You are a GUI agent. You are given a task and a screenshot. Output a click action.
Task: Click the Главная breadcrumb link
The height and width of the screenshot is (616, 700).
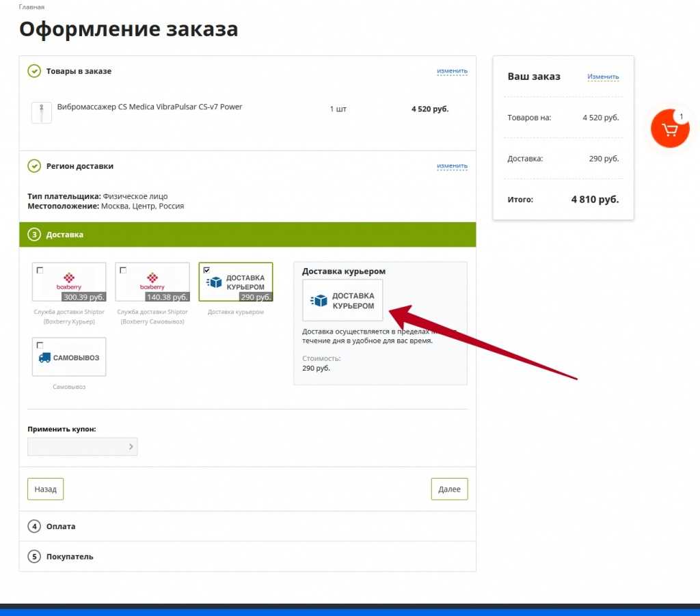tap(31, 7)
